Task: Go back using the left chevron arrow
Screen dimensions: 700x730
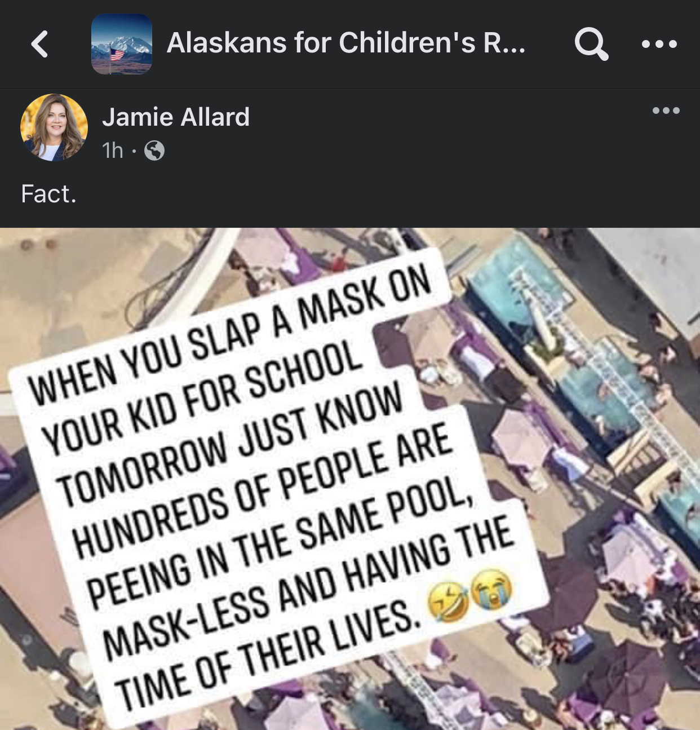Action: [x=39, y=44]
